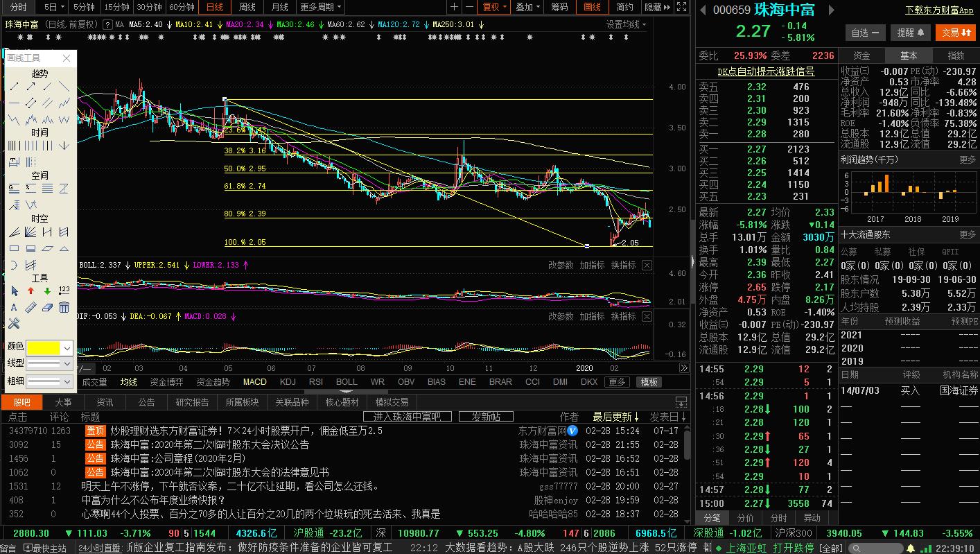Click the orange 交易 trade button
This screenshot has height=554, width=980.
pos(956,32)
